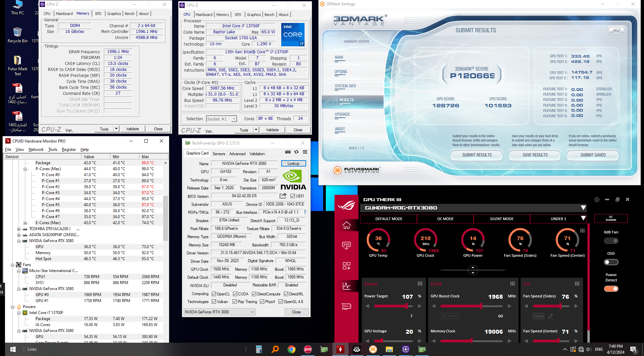This screenshot has width=644, height=356.
Task: Open Google Chrome from the taskbar
Action: coord(292,349)
